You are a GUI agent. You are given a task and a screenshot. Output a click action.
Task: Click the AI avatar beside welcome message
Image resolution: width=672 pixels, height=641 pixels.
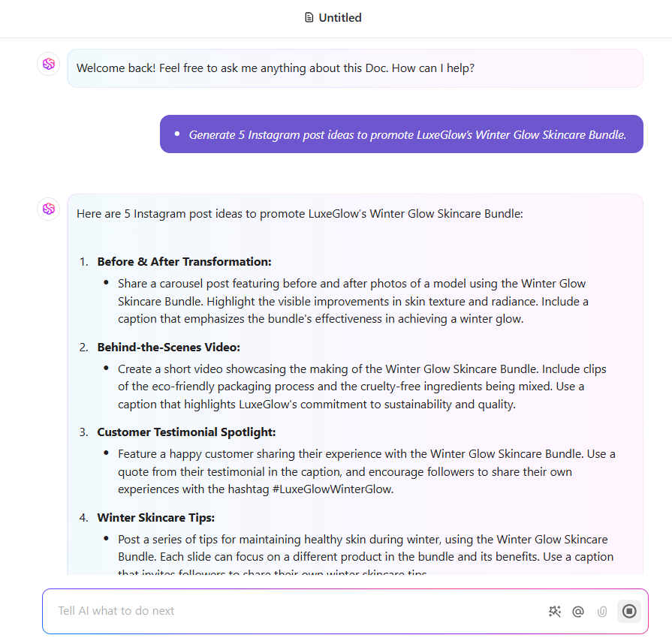pyautogui.click(x=49, y=65)
